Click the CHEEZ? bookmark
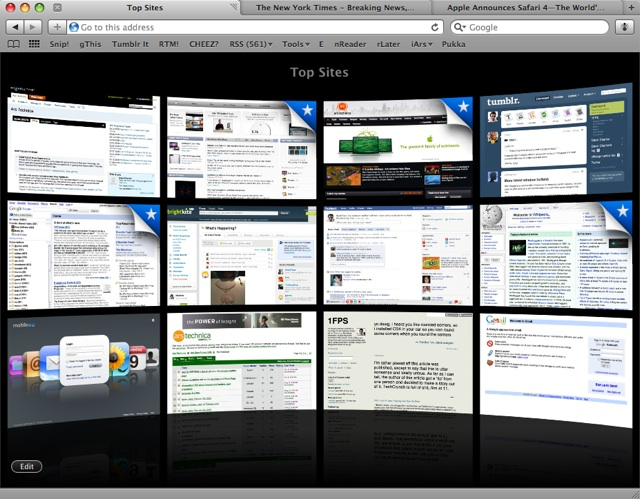Screen dimensions: 640x499 204,44
